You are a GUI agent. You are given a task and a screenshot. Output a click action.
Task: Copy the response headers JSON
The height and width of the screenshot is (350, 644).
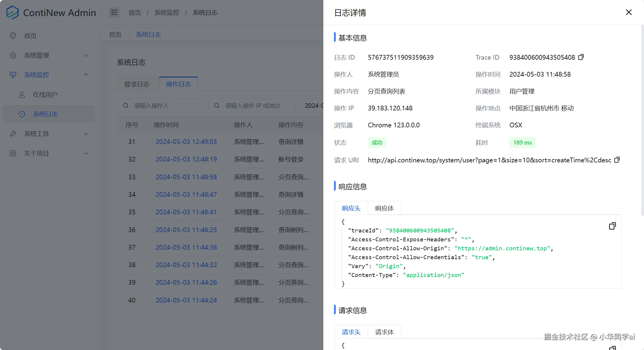[612, 226]
